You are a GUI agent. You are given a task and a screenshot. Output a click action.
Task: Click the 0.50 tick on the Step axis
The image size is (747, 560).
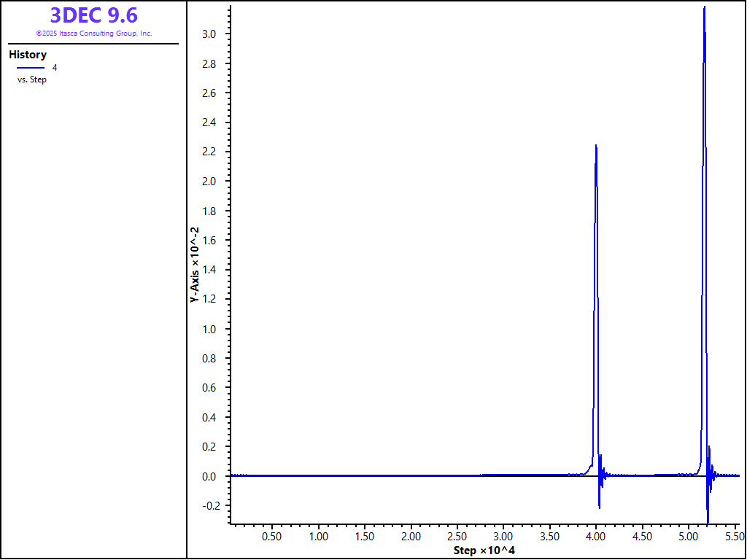click(x=272, y=536)
